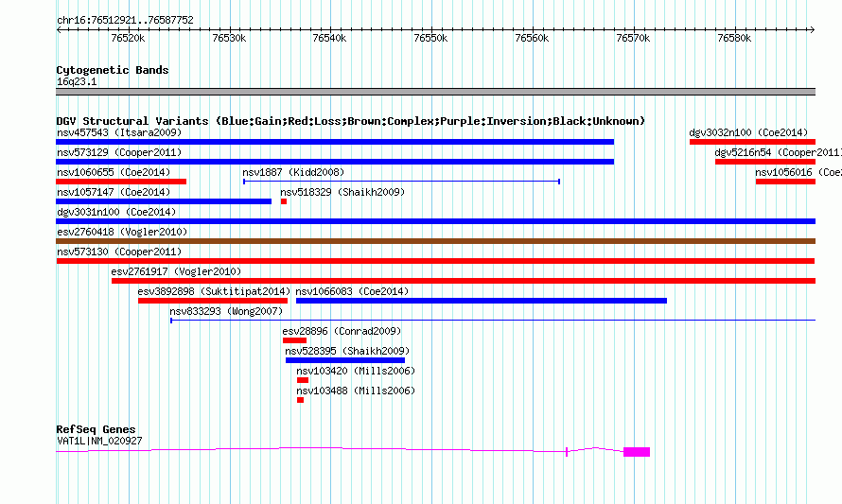This screenshot has width=842, height=504.
Task: Click the esv2761917 (Vogler2010) red bar
Action: point(464,281)
